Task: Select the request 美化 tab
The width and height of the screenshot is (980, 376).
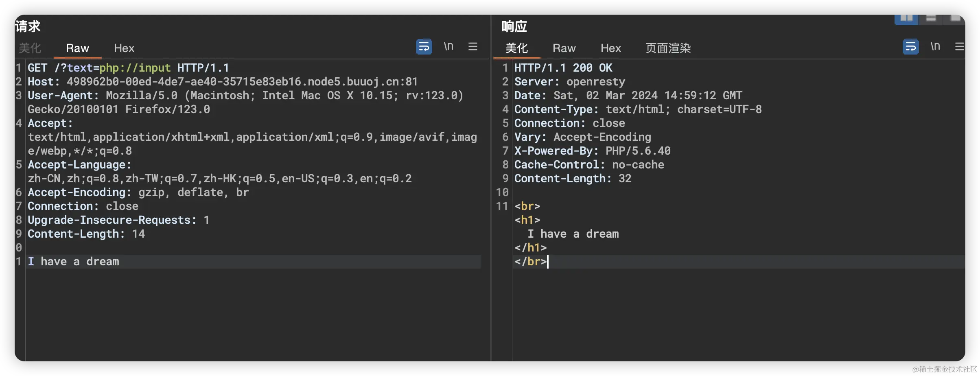Action: (x=30, y=48)
